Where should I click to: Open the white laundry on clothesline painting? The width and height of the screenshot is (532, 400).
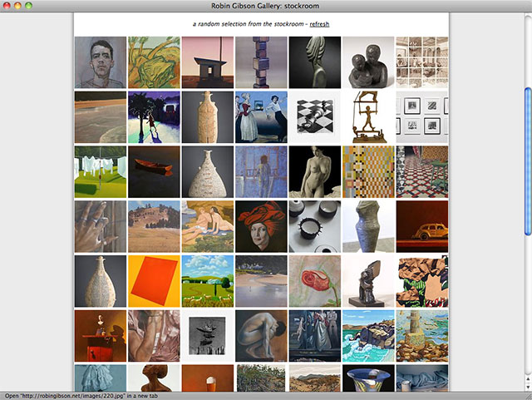(101, 172)
